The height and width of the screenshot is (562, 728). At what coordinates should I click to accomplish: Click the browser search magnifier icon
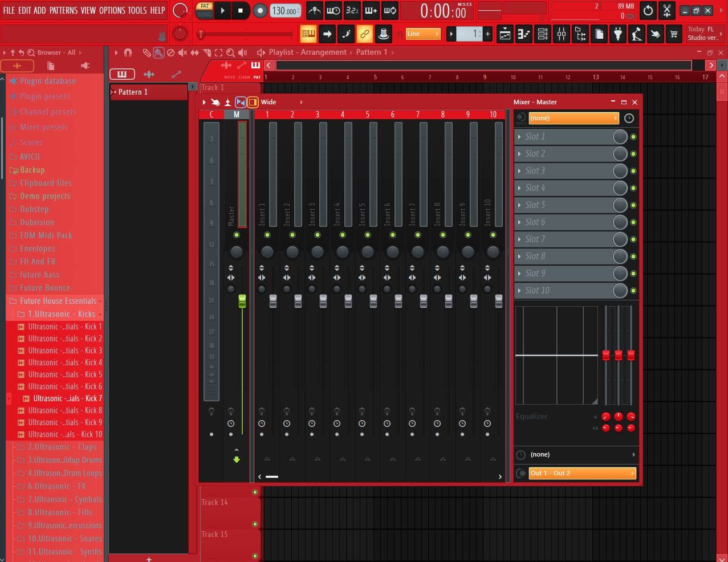point(31,52)
